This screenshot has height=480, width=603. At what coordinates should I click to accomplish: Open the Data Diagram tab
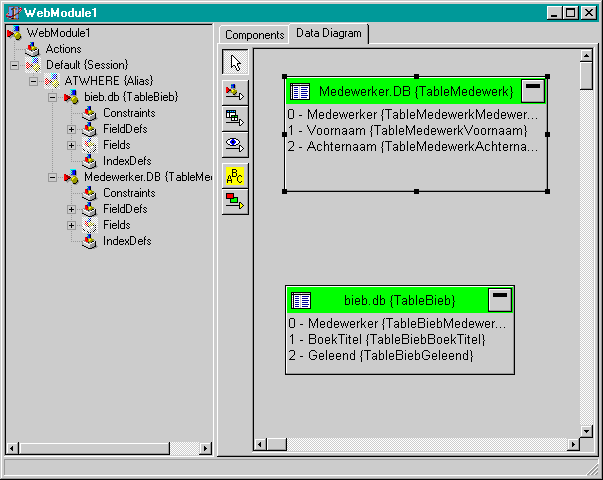(x=329, y=34)
